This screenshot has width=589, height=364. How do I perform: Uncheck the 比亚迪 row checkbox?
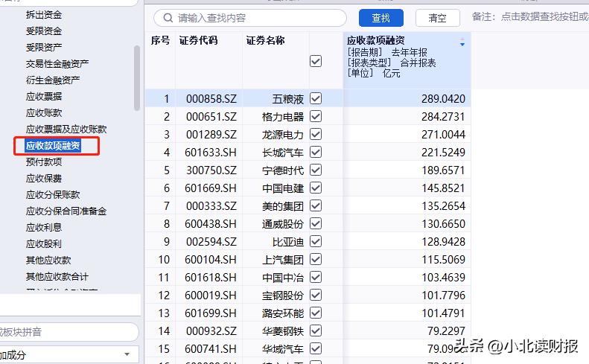tap(316, 241)
